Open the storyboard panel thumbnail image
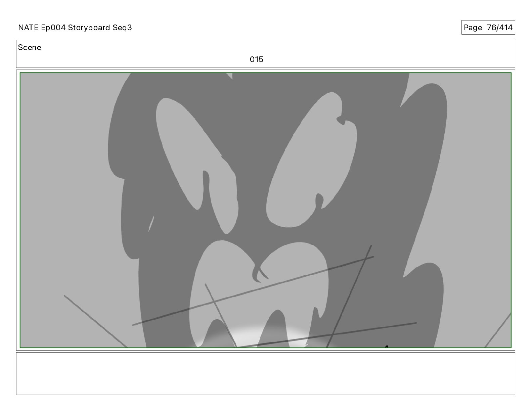Viewport: 532px width, 411px height. (x=266, y=210)
